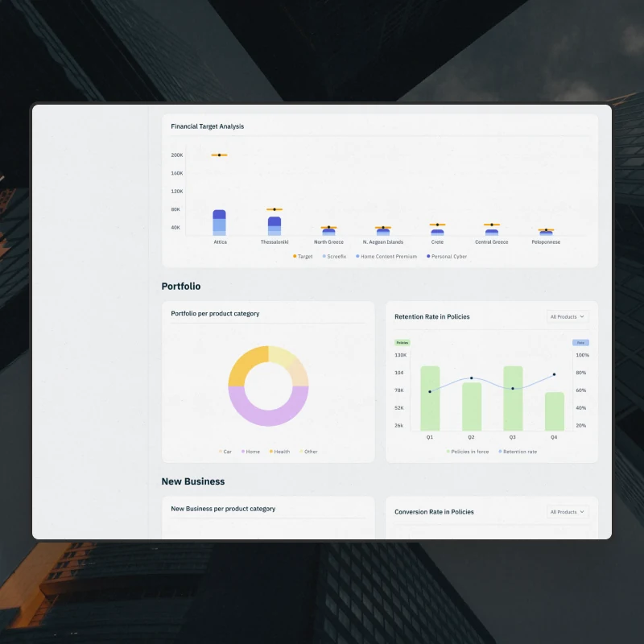The width and height of the screenshot is (644, 644).
Task: Select the Q3 green policies bar
Action: click(x=513, y=398)
